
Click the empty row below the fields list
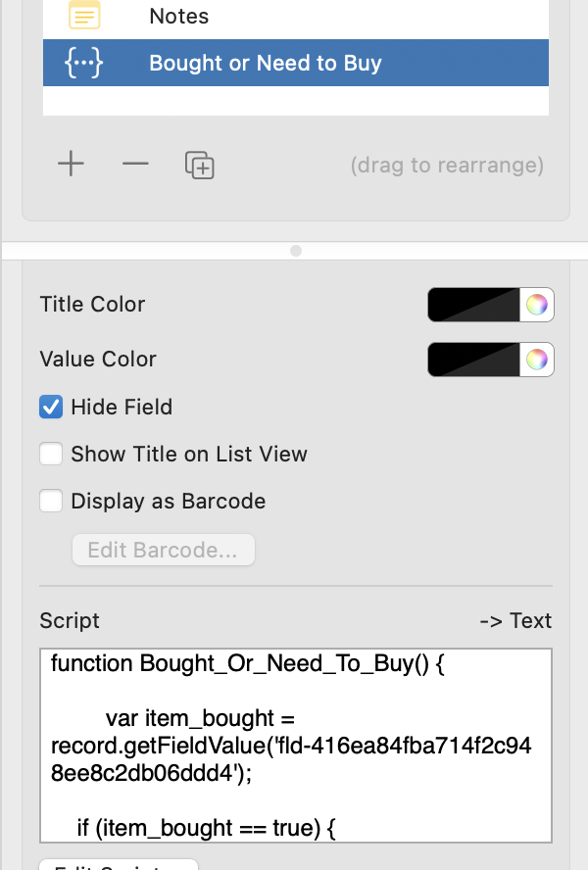coord(295,101)
